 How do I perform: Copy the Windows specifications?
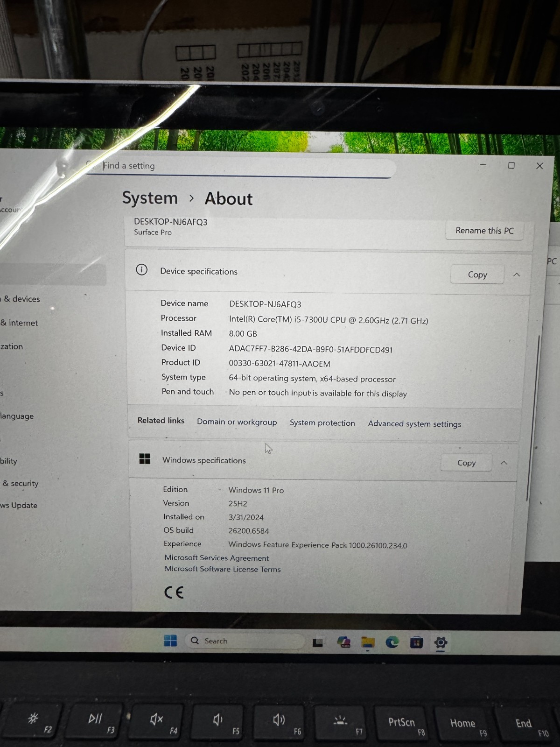pyautogui.click(x=466, y=463)
